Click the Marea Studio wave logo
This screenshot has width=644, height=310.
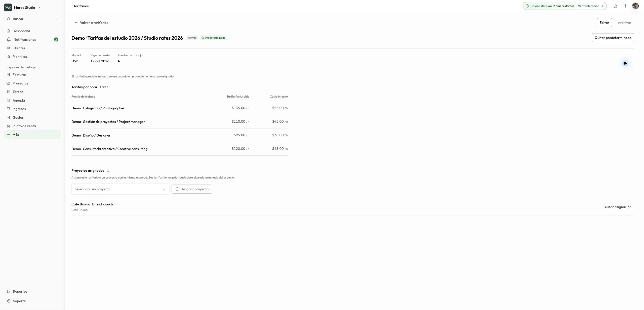(8, 8)
